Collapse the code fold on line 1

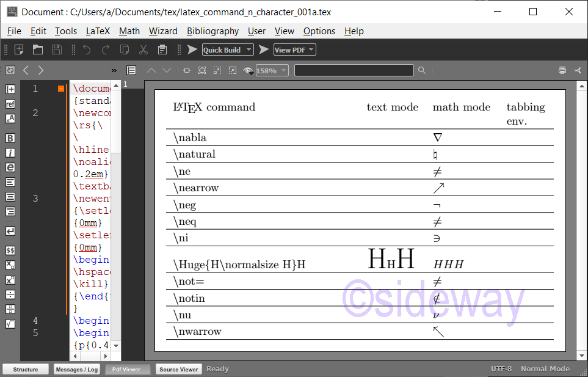[x=61, y=89]
